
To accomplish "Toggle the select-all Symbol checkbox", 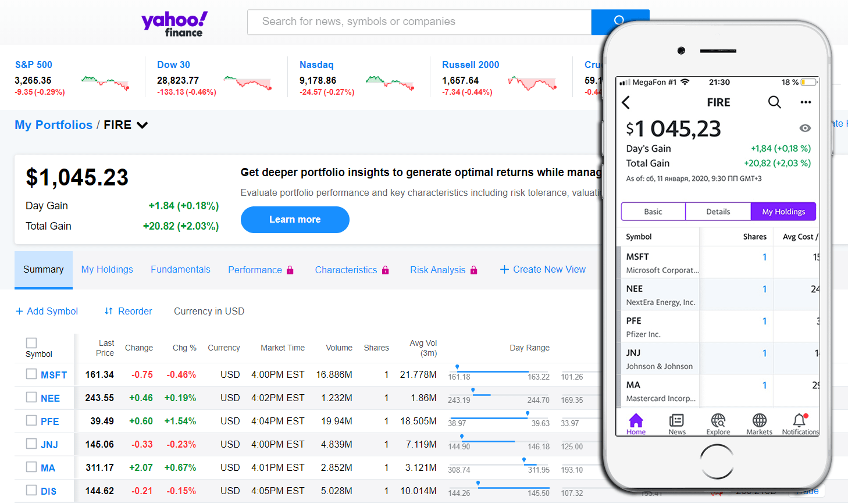I will 31,343.
